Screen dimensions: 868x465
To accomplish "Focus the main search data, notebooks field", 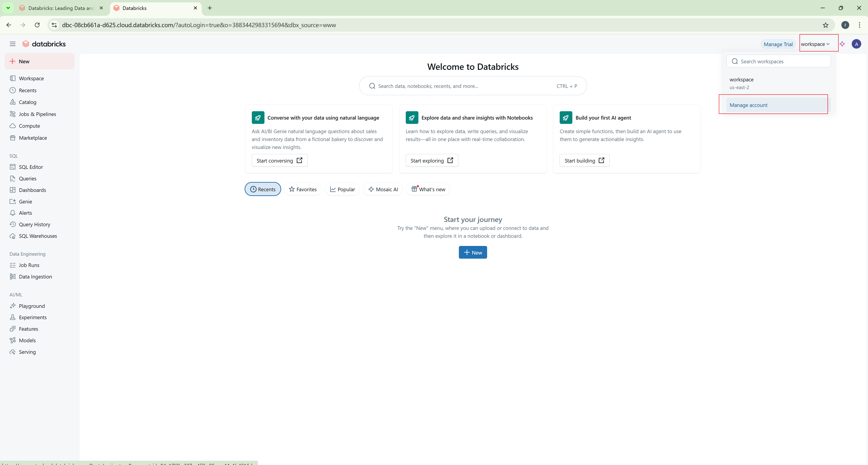I will [x=473, y=86].
